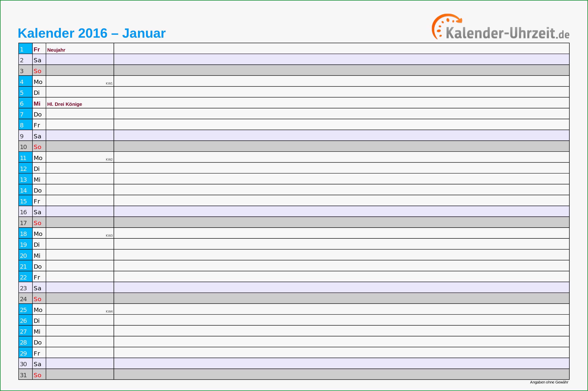Image resolution: width=588 pixels, height=391 pixels.
Task: Click 'Mo' weekday in row 25
Action: coord(38,310)
